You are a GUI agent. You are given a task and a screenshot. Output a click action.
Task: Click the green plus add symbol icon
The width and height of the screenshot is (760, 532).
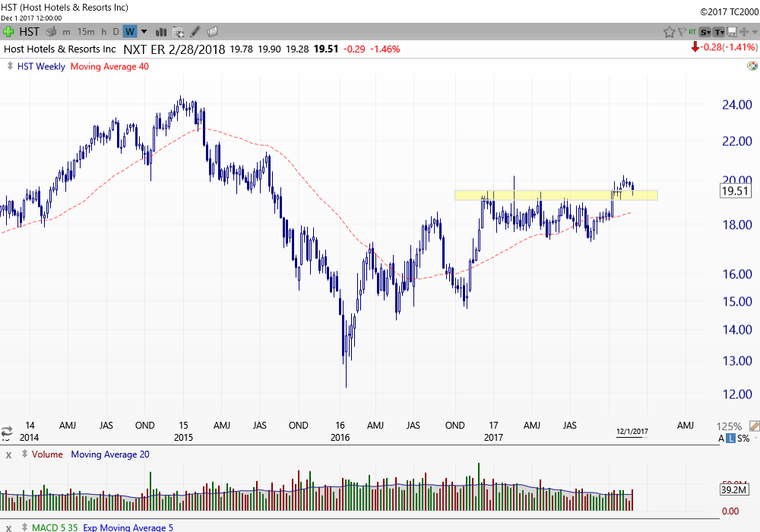(x=9, y=31)
